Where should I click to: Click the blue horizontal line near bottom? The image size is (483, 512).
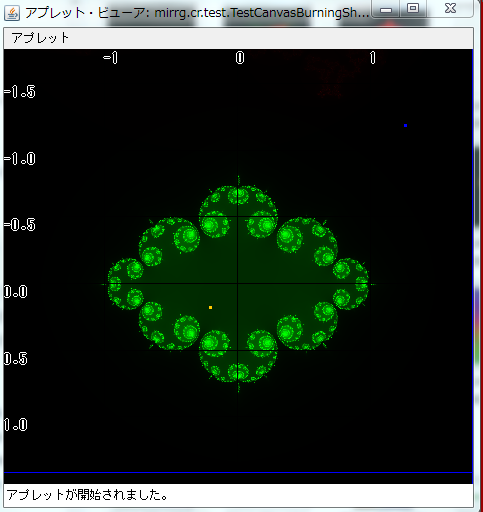click(x=238, y=472)
